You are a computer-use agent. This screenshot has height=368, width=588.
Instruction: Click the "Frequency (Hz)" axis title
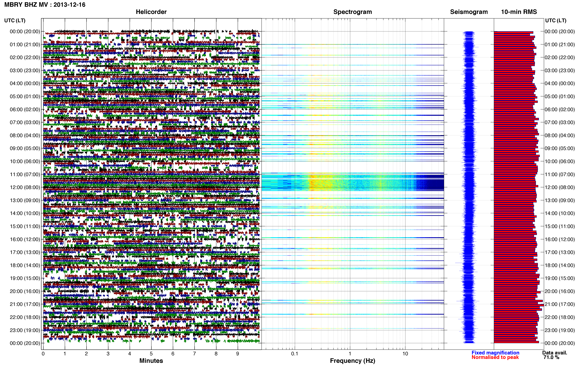pyautogui.click(x=352, y=361)
